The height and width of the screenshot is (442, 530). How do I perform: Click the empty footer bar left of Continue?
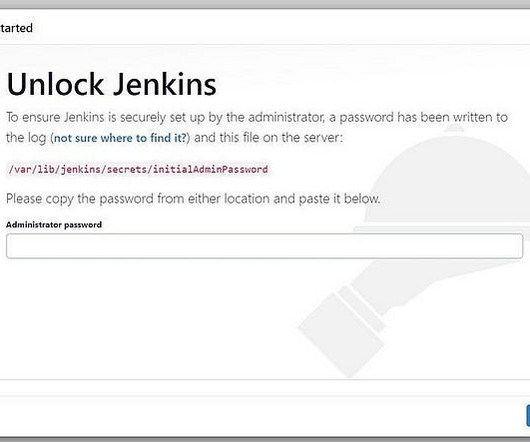pyautogui.click(x=262, y=415)
